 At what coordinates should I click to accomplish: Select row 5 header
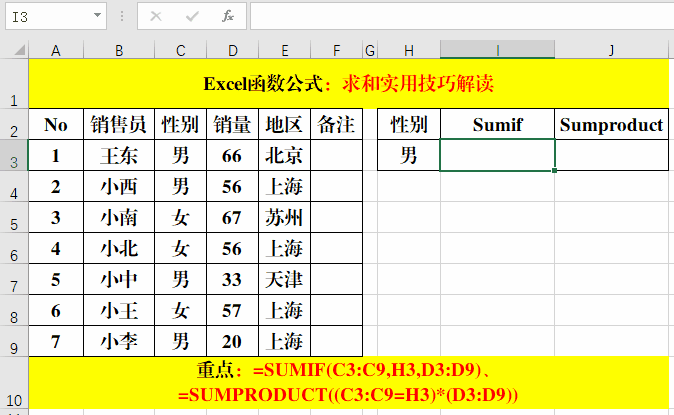[14, 217]
